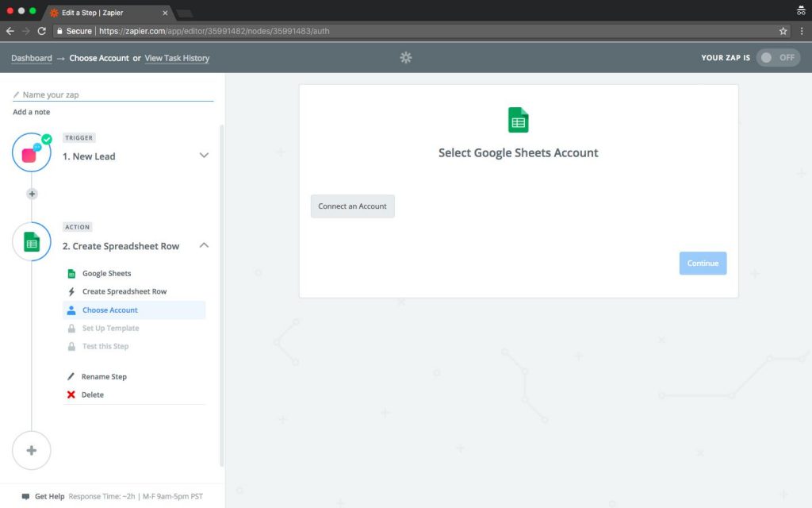Viewport: 812px width, 508px height.
Task: Click the Continue button
Action: [703, 264]
